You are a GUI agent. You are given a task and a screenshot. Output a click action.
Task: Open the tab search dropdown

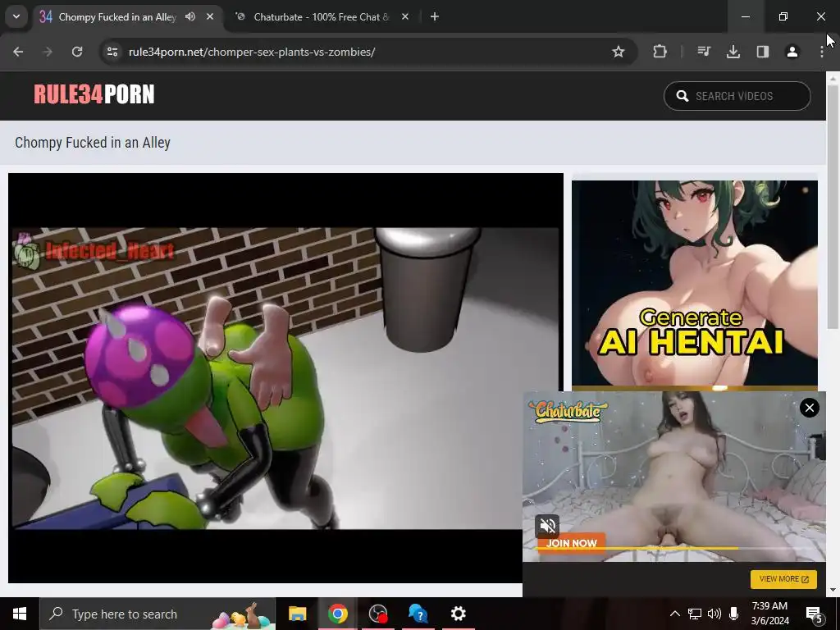click(16, 16)
